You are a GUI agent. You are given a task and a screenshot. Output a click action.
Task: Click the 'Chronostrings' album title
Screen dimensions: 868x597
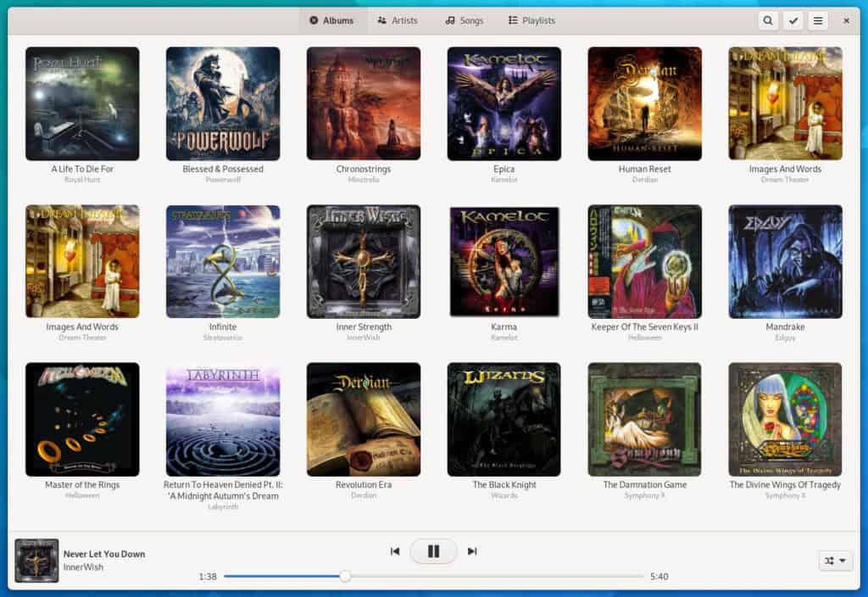click(x=364, y=169)
